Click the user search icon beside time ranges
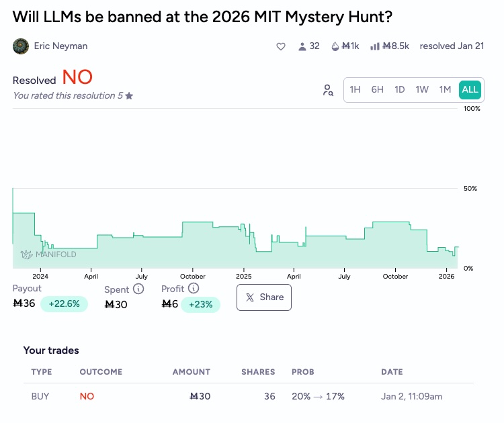Viewport: 504px width, 423px height. (328, 90)
